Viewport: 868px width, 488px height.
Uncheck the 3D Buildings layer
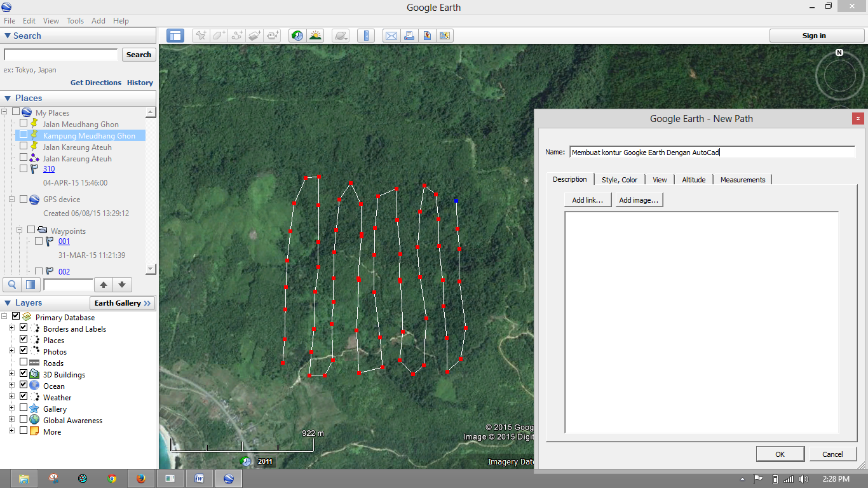coord(24,374)
